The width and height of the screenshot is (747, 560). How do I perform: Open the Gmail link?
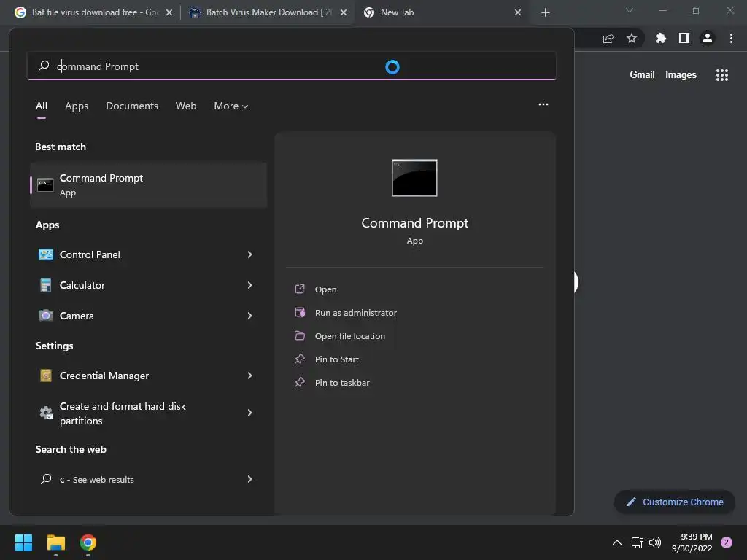pos(642,75)
